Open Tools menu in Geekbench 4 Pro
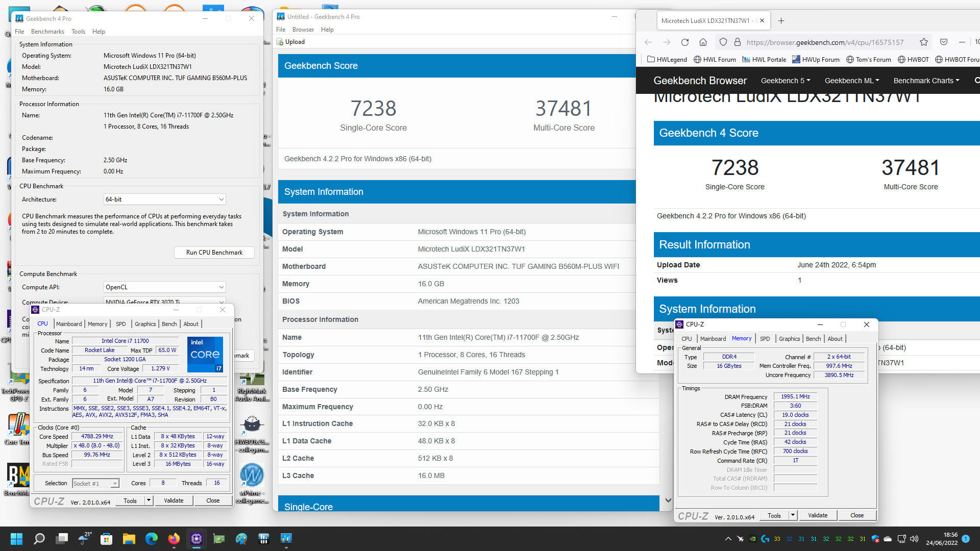 [x=78, y=32]
